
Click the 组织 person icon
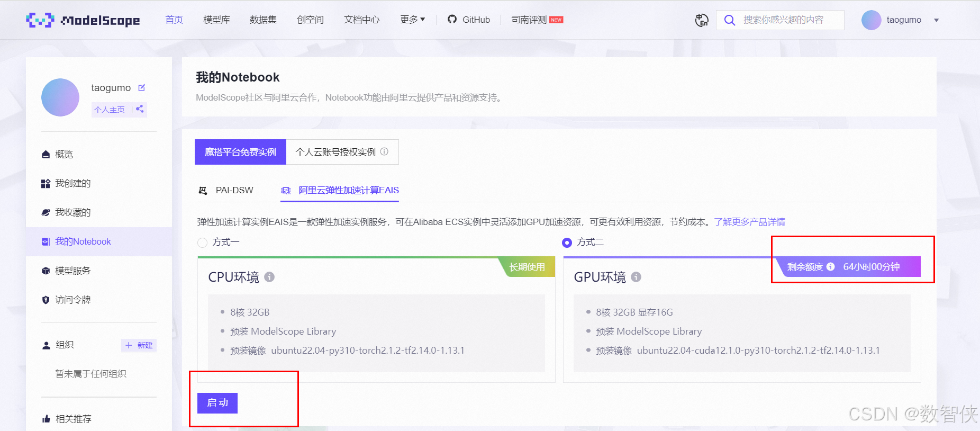pyautogui.click(x=46, y=345)
